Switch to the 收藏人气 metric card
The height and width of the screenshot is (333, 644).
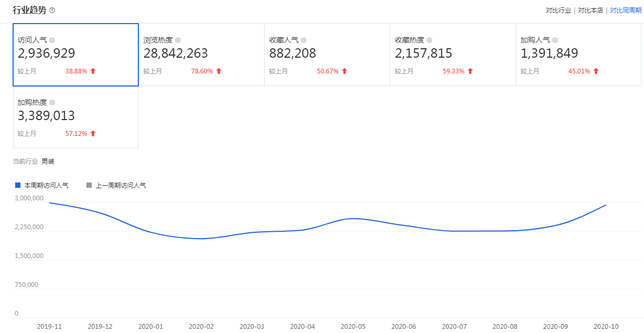tap(327, 55)
